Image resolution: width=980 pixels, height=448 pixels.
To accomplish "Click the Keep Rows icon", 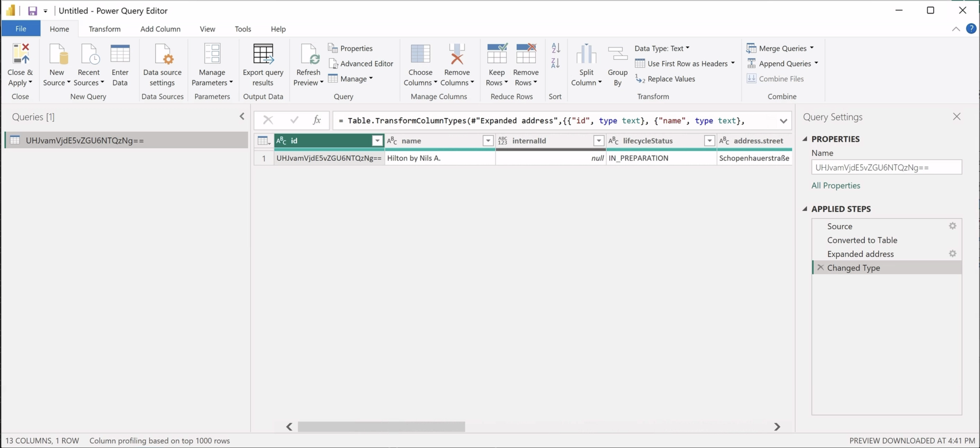I will (x=497, y=54).
